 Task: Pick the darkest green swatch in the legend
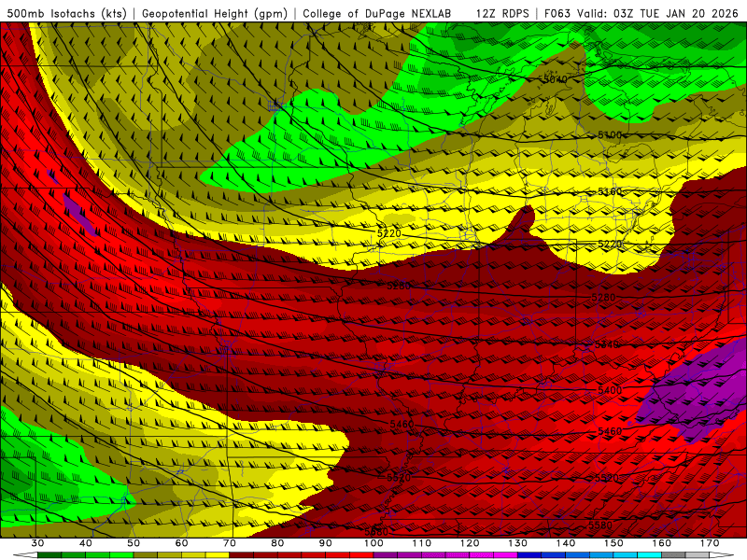[x=49, y=555]
